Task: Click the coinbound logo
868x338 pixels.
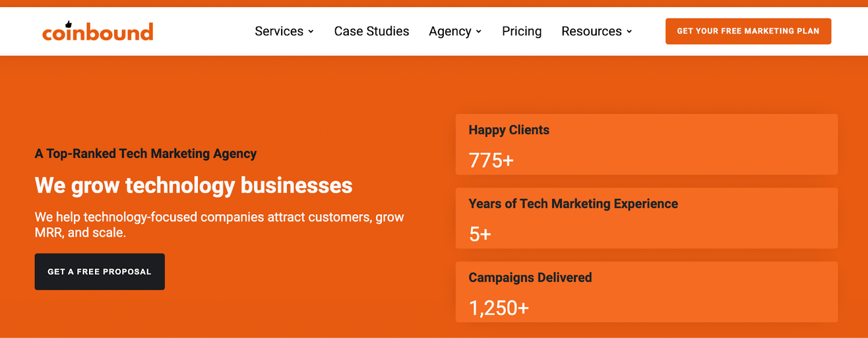Action: pos(98,31)
